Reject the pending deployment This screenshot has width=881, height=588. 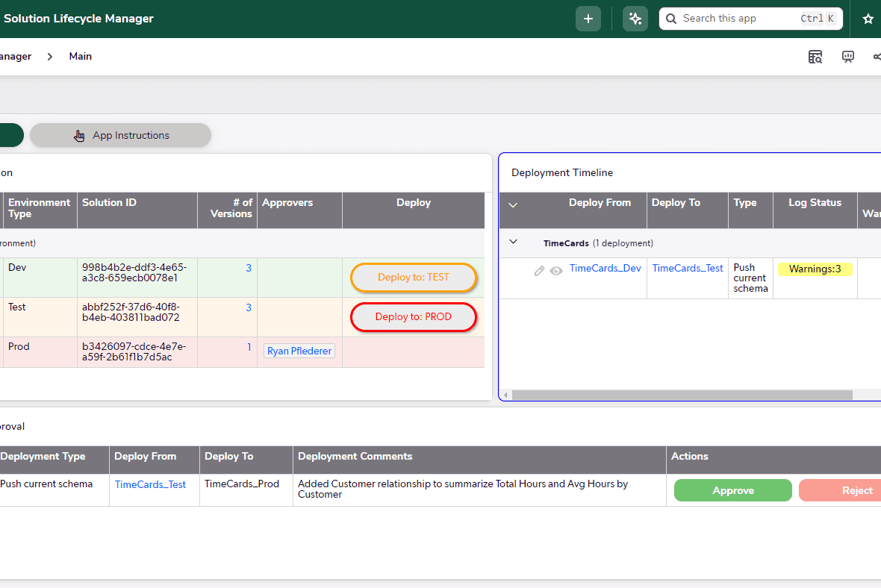856,490
